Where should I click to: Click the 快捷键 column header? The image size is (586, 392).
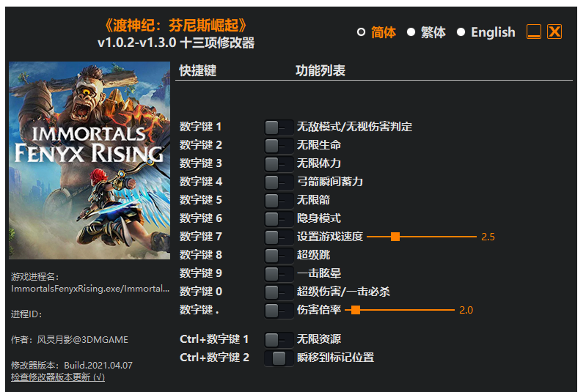(x=198, y=70)
